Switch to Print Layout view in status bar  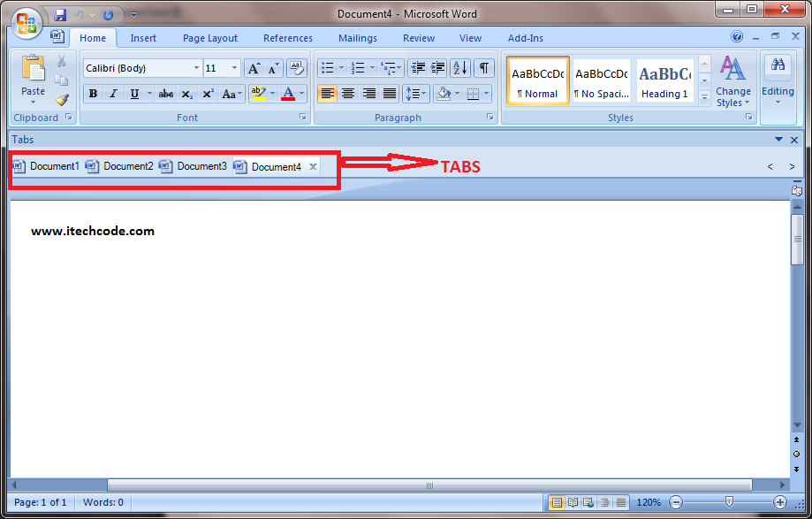click(x=557, y=502)
